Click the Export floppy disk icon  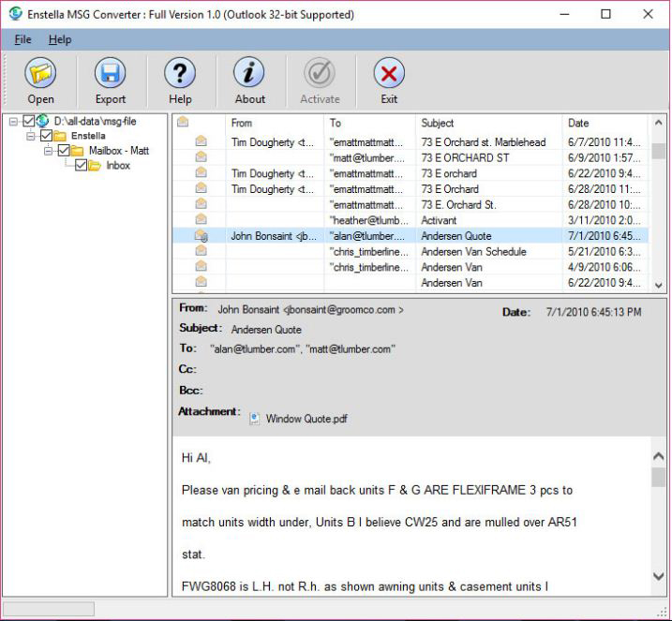tap(111, 73)
